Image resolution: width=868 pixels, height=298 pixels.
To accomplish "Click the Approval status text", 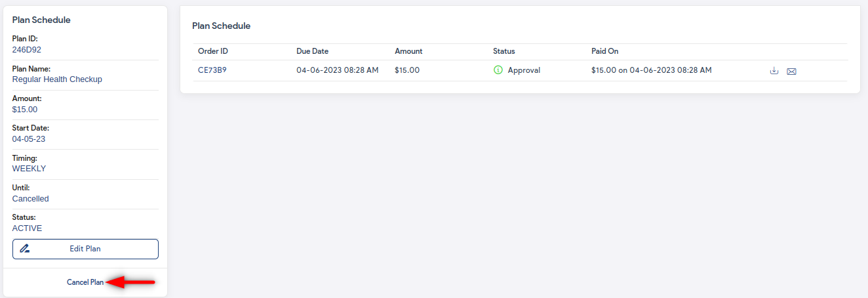I will pyautogui.click(x=524, y=70).
